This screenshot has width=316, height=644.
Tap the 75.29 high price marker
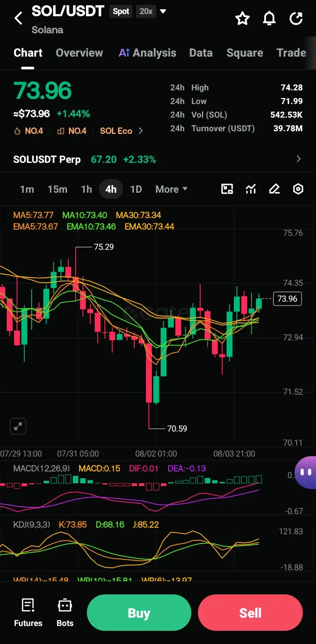point(104,247)
